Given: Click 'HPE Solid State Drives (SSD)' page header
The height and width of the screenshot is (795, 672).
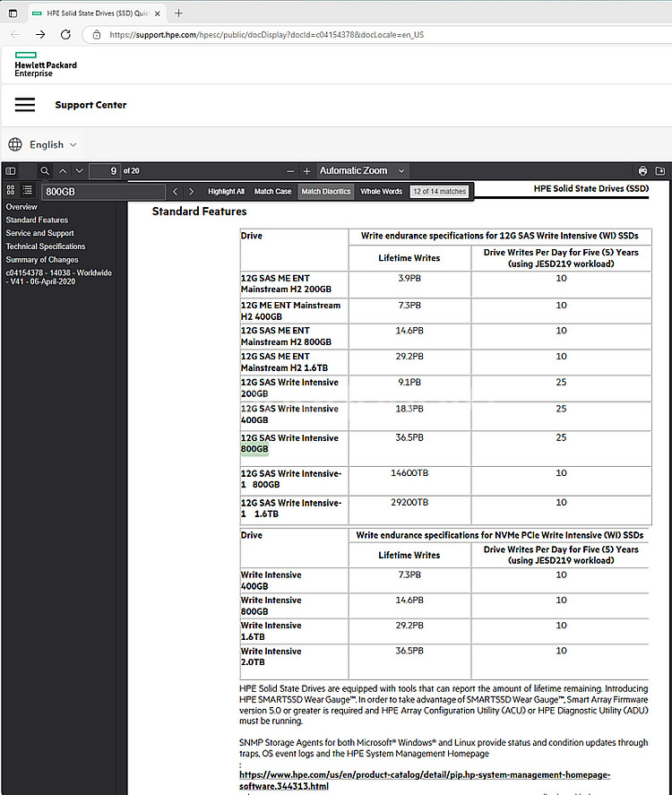Looking at the screenshot, I should pos(591,188).
